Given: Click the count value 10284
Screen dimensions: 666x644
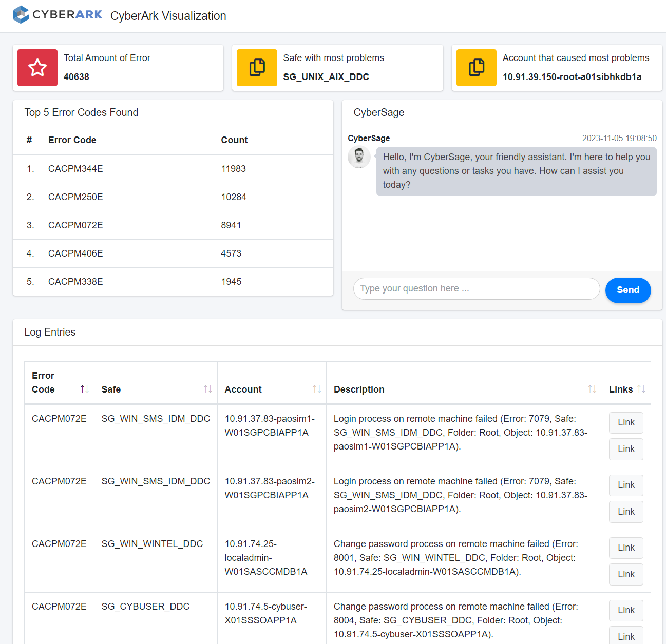Looking at the screenshot, I should click(234, 197).
